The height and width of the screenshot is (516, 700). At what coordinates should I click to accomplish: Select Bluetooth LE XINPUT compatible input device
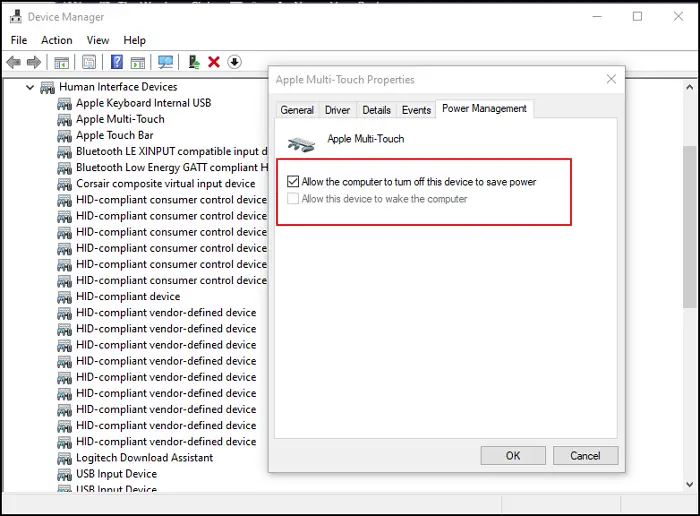pos(171,151)
